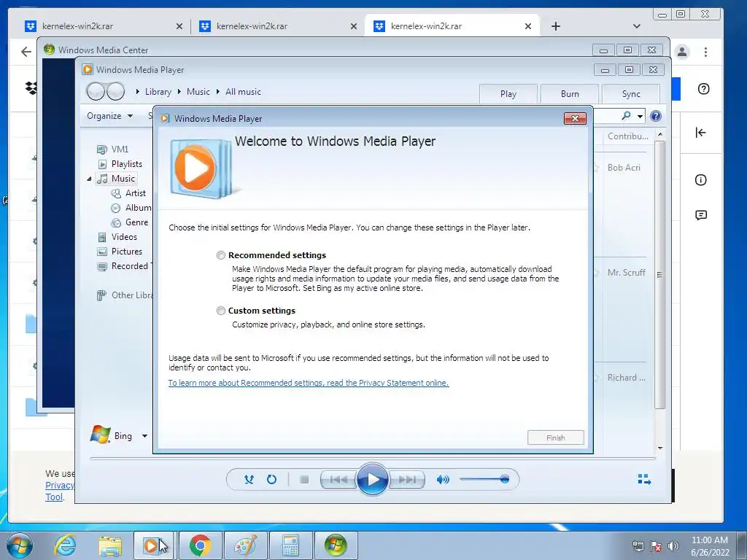Collapse the Dropbox sidebar panel arrow icon
Viewport: 747px width, 560px height.
coord(700,133)
